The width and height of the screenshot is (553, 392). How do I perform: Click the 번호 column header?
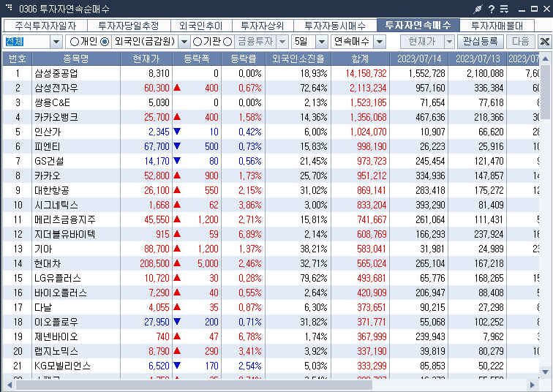(18, 59)
